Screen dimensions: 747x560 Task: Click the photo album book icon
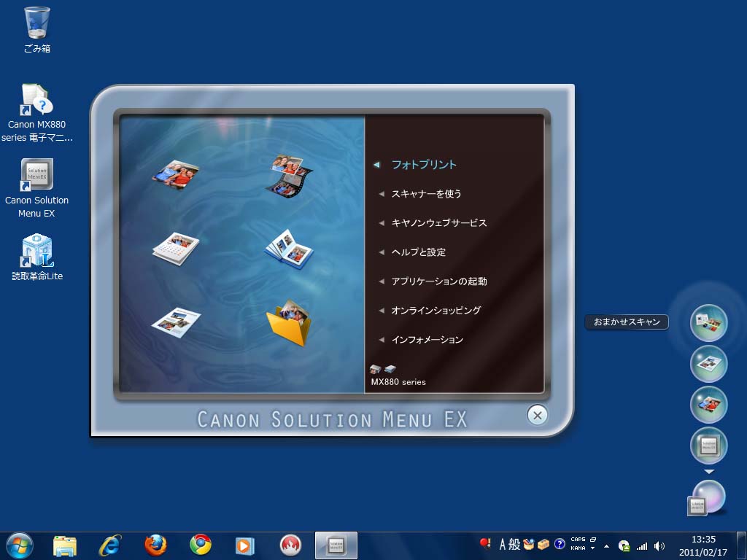tap(289, 249)
